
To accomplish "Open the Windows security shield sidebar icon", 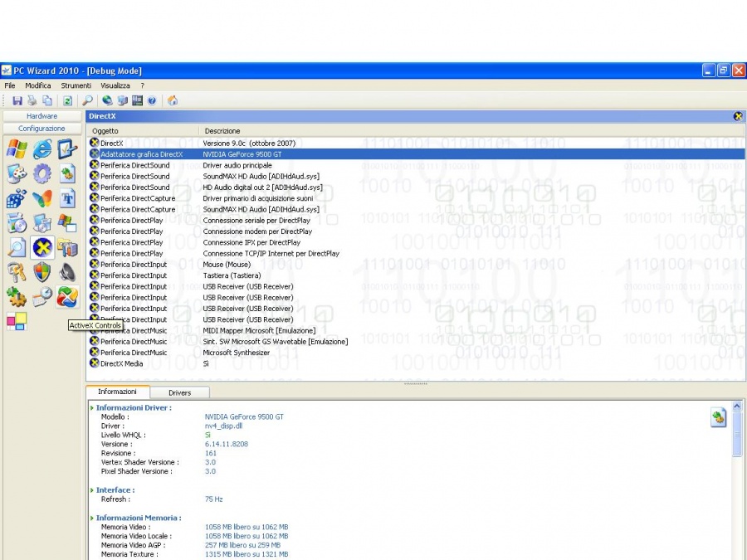I will (x=42, y=272).
